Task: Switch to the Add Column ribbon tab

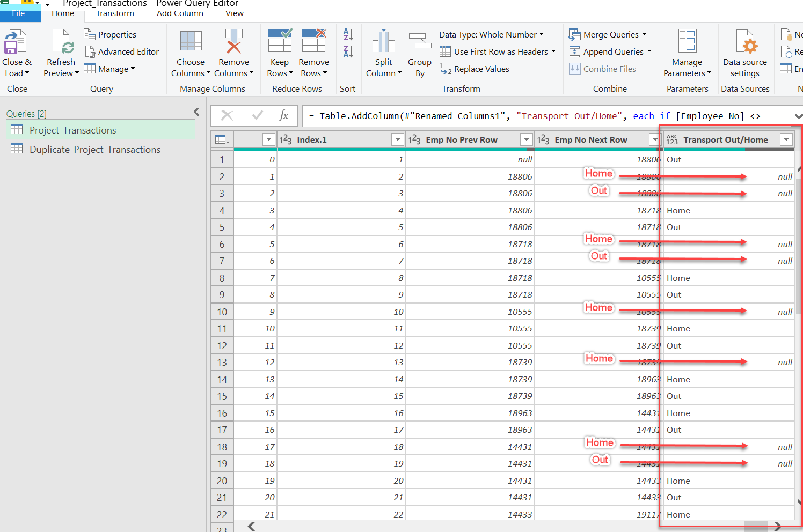Action: (180, 13)
